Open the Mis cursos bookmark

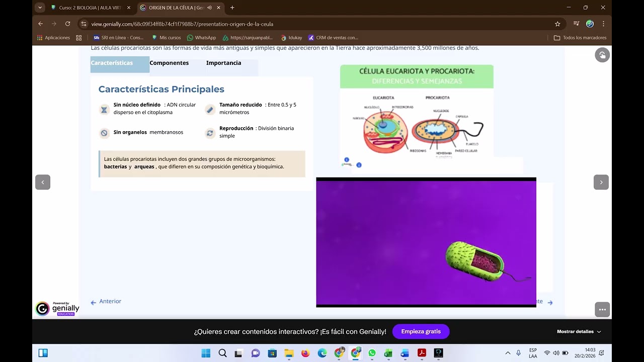click(x=166, y=38)
